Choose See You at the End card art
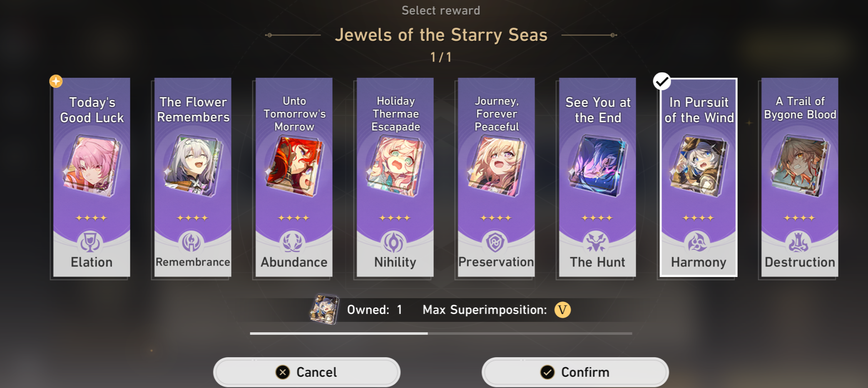The image size is (868, 388). click(597, 166)
